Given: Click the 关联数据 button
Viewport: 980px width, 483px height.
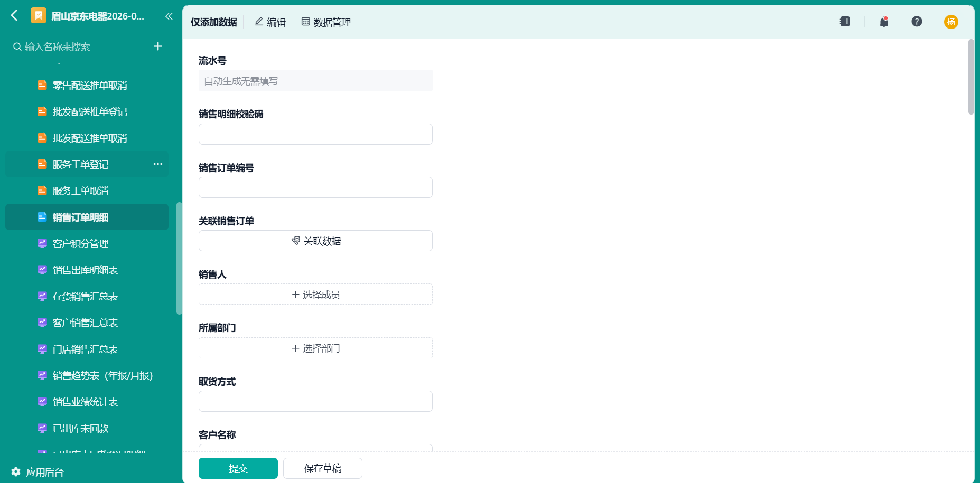Looking at the screenshot, I should tap(315, 241).
